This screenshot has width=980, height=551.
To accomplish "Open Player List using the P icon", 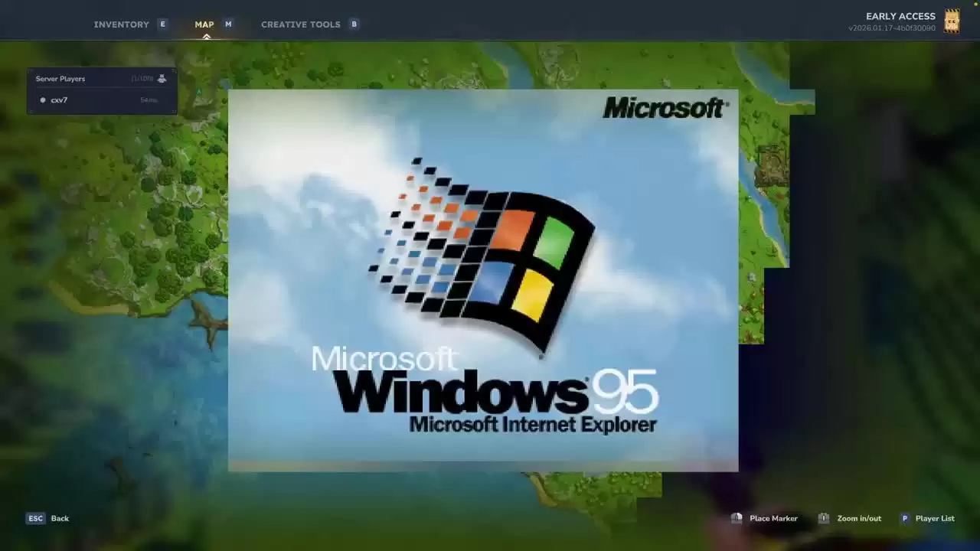I will (x=905, y=518).
